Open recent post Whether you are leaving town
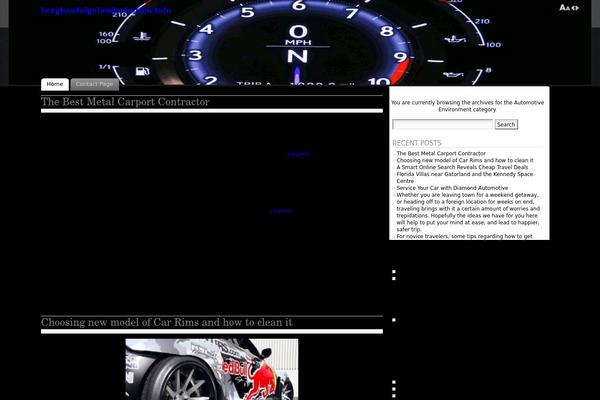600x400 pixels. 468,212
